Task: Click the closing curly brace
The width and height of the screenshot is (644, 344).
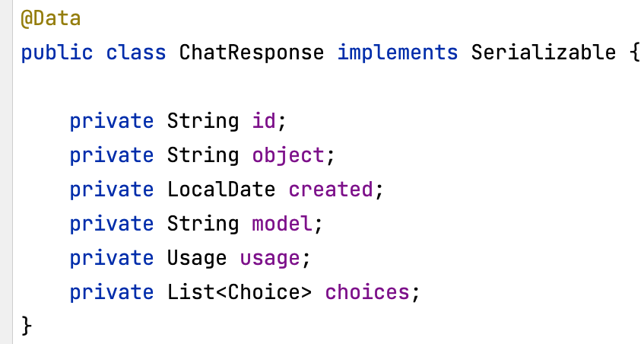Action: pyautogui.click(x=27, y=326)
